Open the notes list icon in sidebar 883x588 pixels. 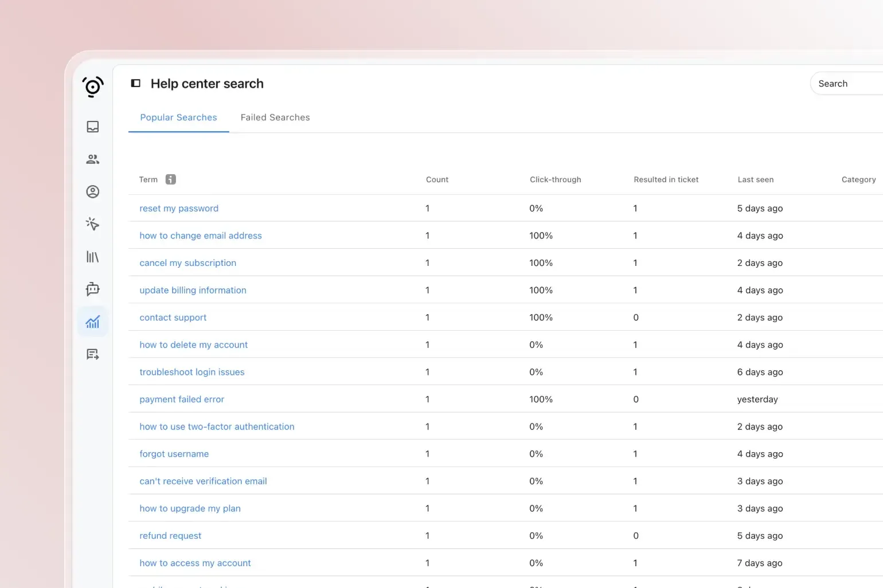coord(93,355)
